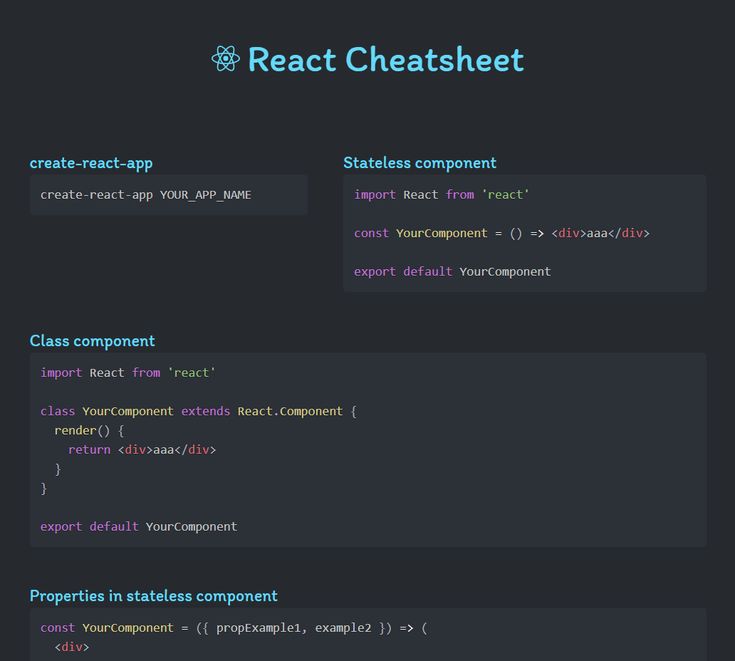This screenshot has width=735, height=661.
Task: Click "Properties in stateless component" heading
Action: point(153,596)
